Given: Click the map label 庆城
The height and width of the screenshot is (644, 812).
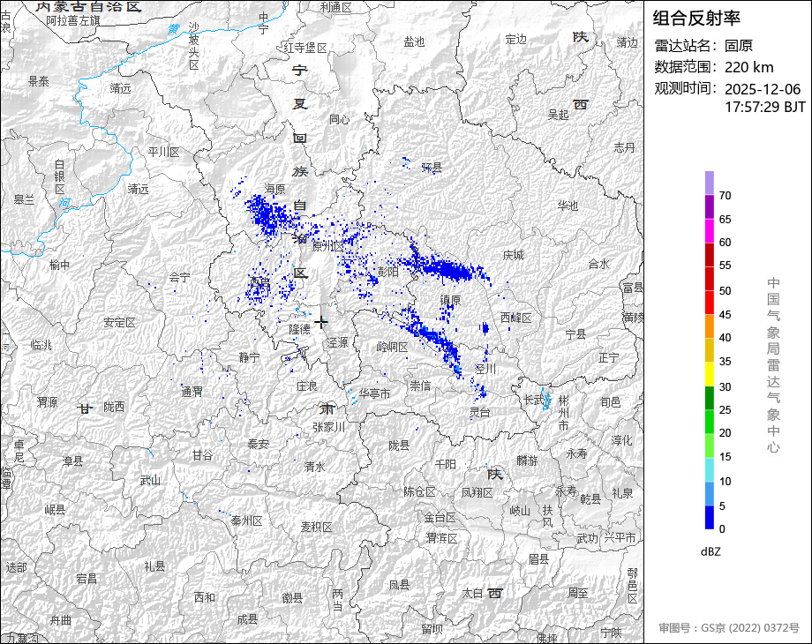Looking at the screenshot, I should 513,255.
